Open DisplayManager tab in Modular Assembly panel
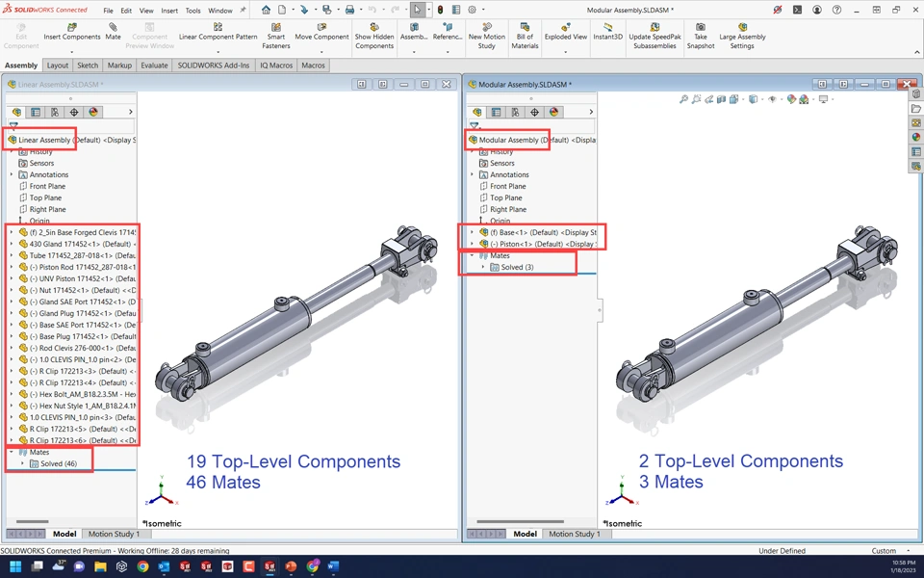 [x=553, y=112]
